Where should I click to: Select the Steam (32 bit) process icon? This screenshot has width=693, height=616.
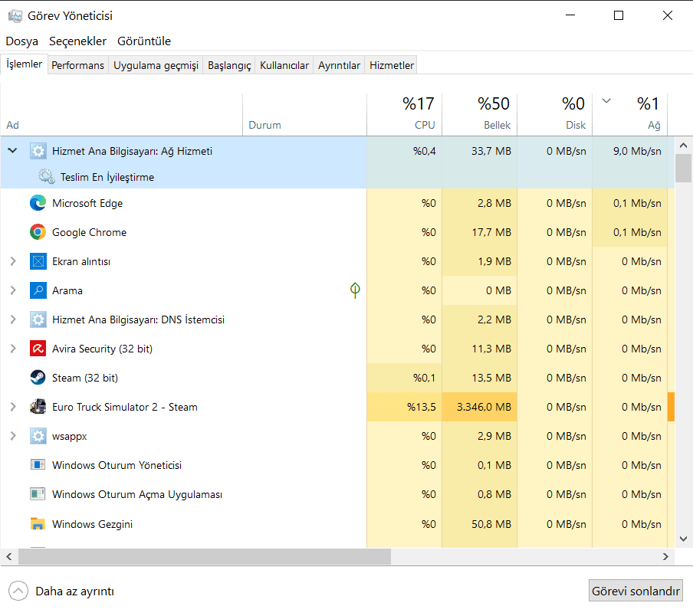[x=38, y=378]
